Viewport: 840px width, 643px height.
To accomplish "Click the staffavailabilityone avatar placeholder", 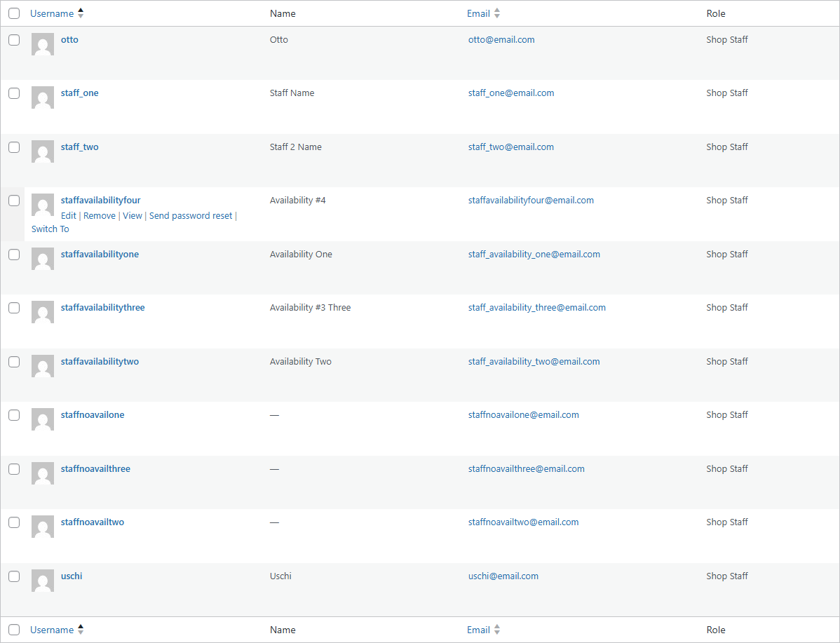I will click(x=42, y=259).
